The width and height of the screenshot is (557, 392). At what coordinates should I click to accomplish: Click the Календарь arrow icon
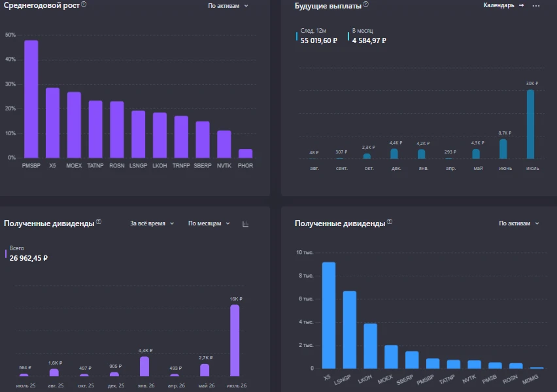[x=521, y=5]
